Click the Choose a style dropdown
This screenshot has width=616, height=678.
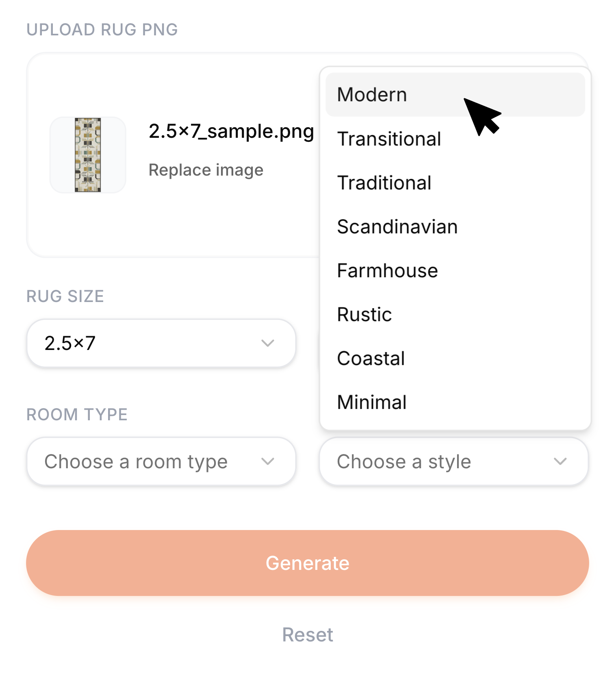[453, 462]
